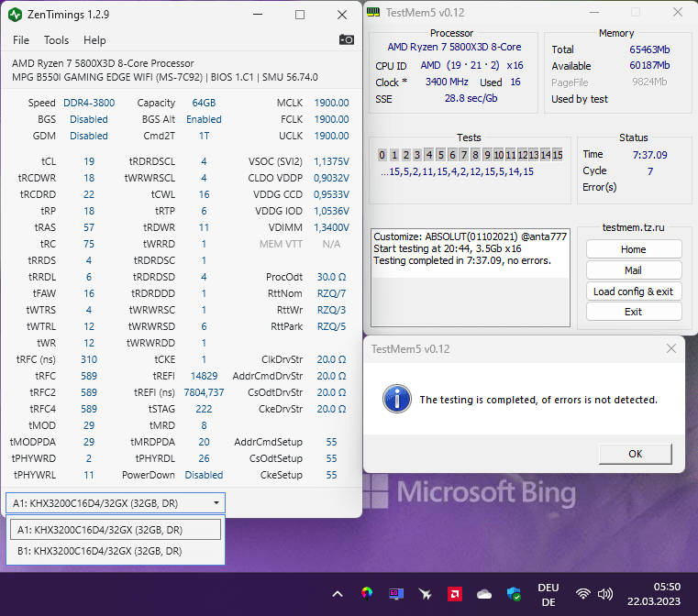Viewport: 698px width, 616px height.
Task: Click the GDM Disabled value
Action: pyautogui.click(x=89, y=136)
